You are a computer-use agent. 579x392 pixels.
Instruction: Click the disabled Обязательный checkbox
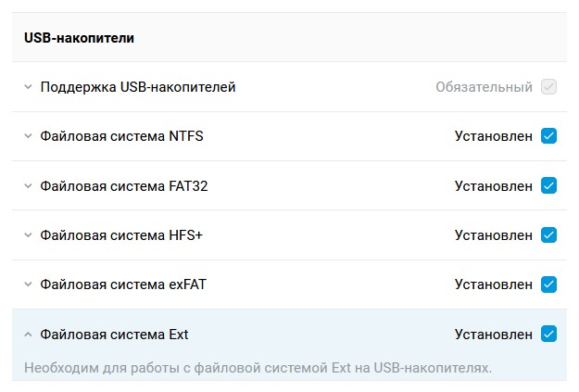548,87
